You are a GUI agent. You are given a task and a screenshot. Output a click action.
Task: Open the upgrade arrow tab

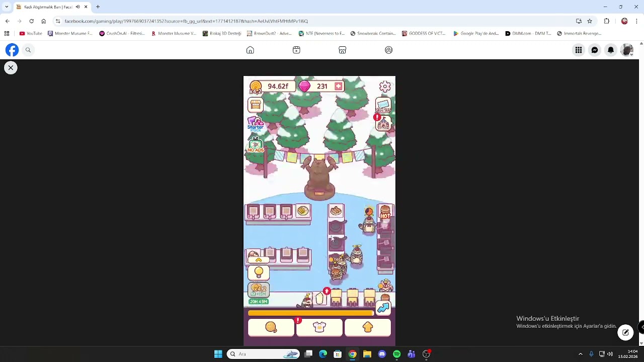pos(368,327)
